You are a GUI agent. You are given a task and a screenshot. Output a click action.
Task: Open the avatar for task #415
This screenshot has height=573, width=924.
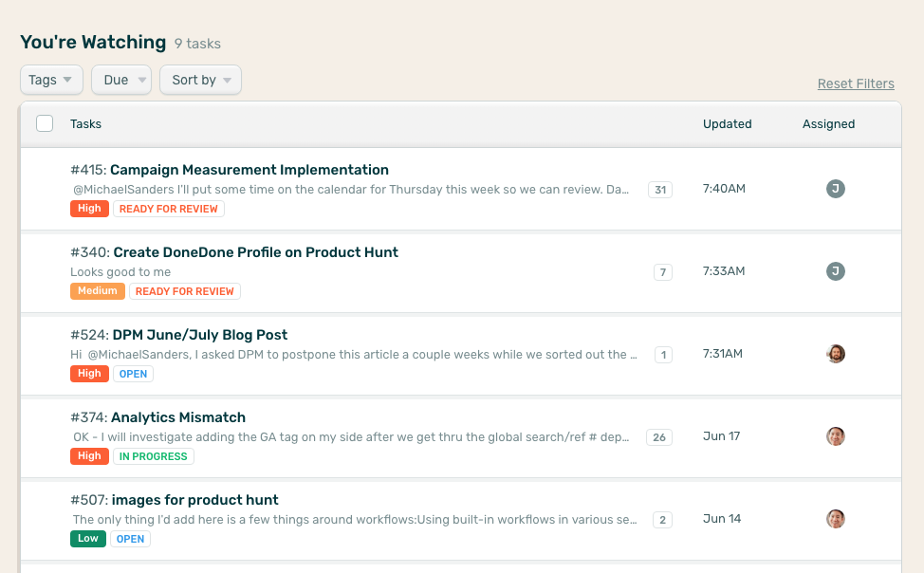[x=836, y=189]
